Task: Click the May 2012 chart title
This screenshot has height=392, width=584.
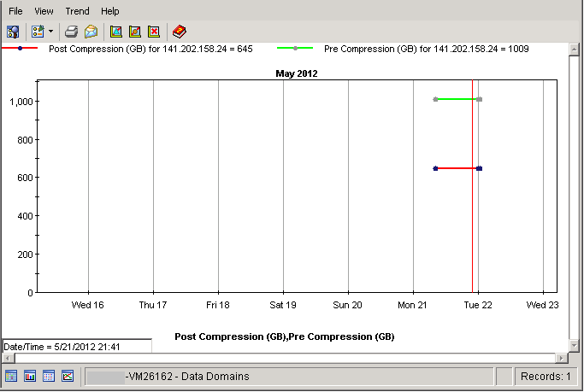Action: tap(297, 73)
